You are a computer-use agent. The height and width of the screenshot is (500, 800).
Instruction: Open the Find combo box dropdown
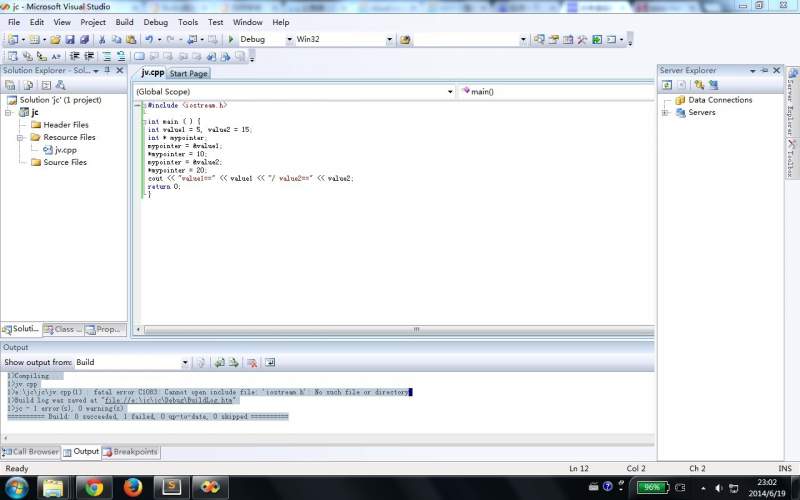tap(523, 40)
